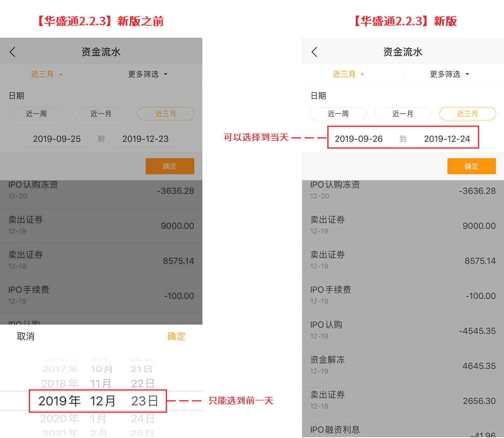Screen dimensions: 504x438
Task: Tap 确定 text in the date picker
Action: 176,336
